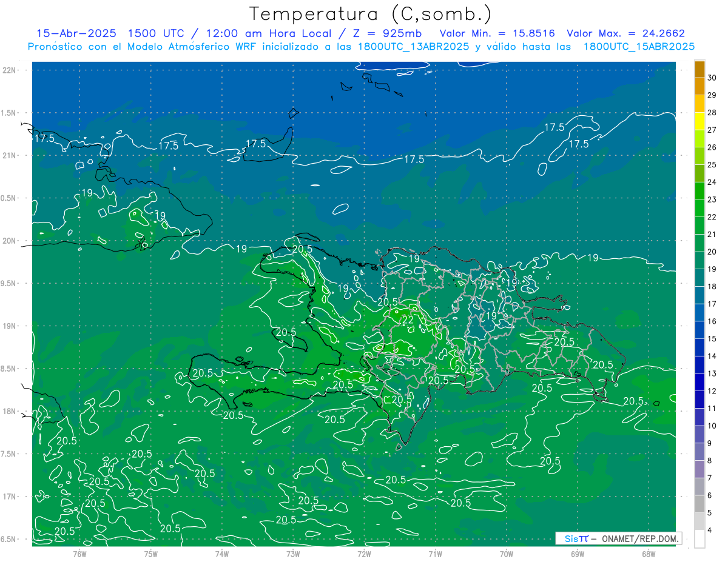The height and width of the screenshot is (562, 728).
Task: Click the "Sis" logo in credit box
Action: pyautogui.click(x=572, y=538)
